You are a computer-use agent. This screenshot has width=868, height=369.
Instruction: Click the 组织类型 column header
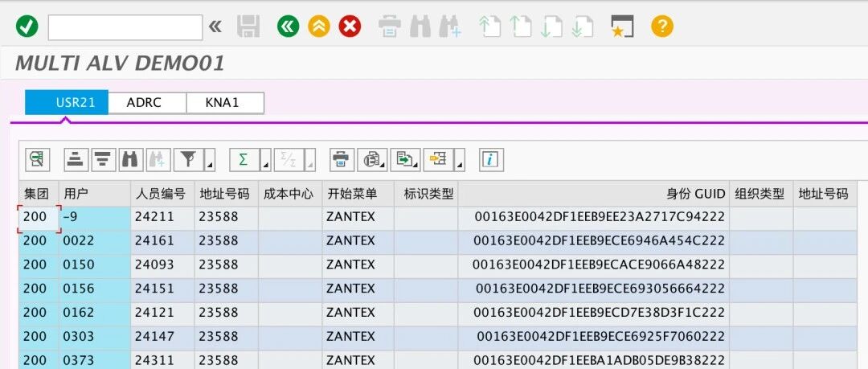[761, 194]
